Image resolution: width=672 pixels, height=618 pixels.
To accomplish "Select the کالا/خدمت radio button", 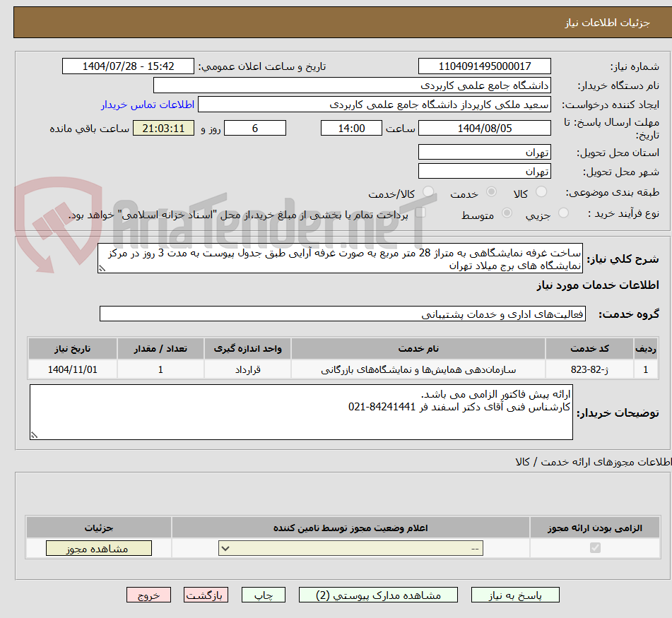I will [427, 191].
